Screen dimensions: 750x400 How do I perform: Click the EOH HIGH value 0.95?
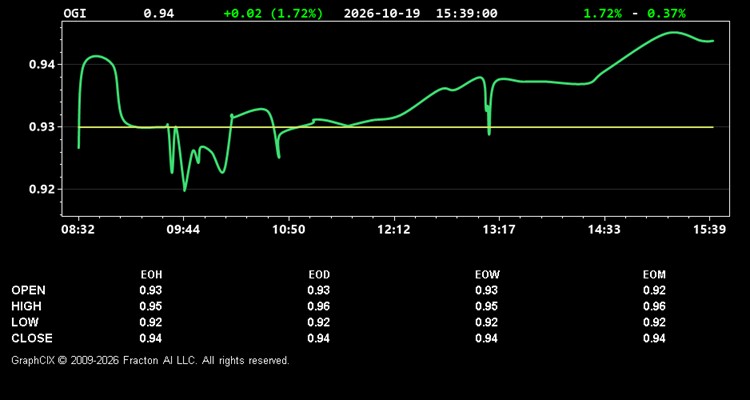[x=151, y=306]
